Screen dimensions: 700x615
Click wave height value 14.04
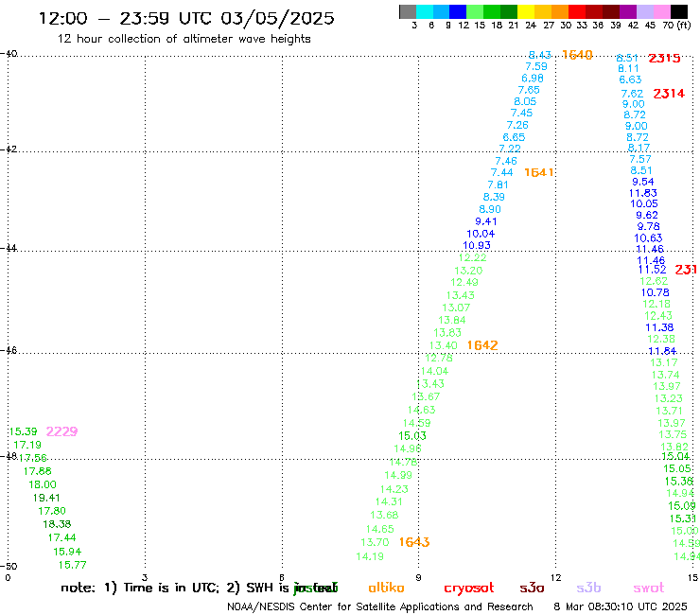[x=434, y=371]
